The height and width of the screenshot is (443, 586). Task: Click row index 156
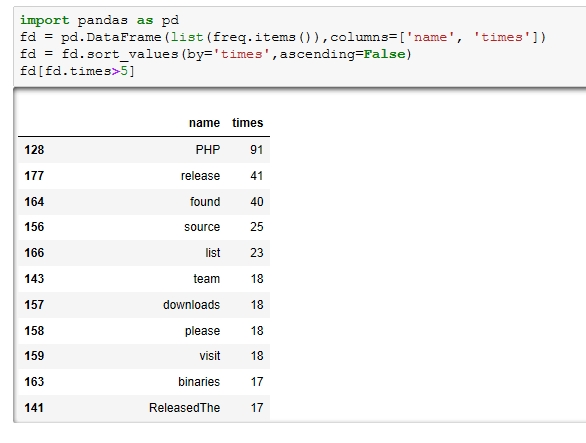pos(34,227)
